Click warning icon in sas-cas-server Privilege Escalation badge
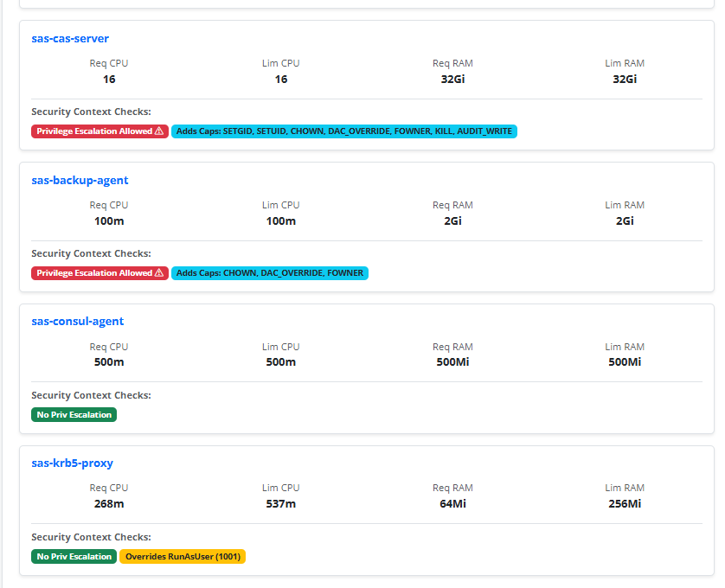 (159, 131)
